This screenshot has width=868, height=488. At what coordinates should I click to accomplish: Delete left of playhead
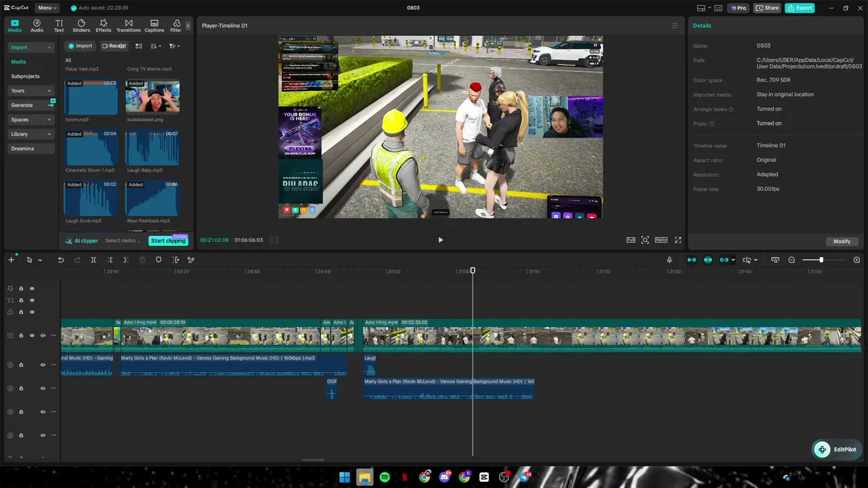click(x=110, y=260)
